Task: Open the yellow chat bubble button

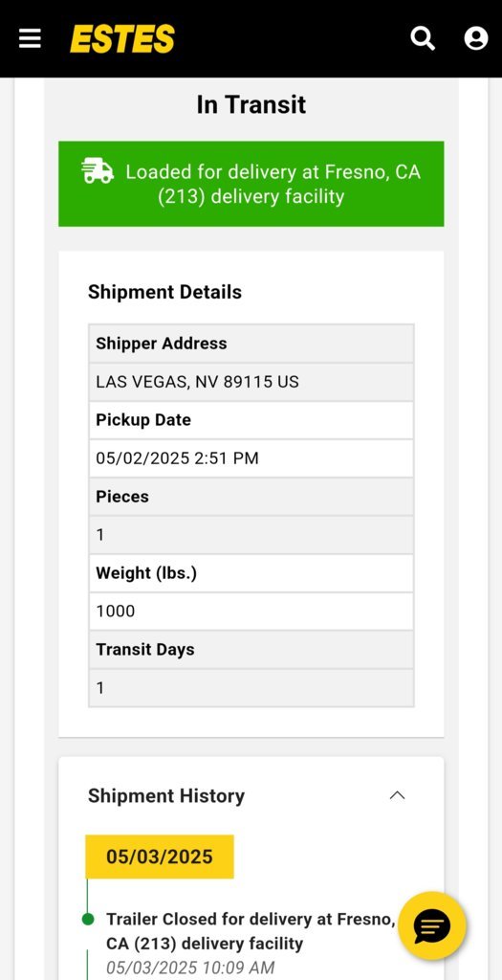Action: click(x=432, y=925)
